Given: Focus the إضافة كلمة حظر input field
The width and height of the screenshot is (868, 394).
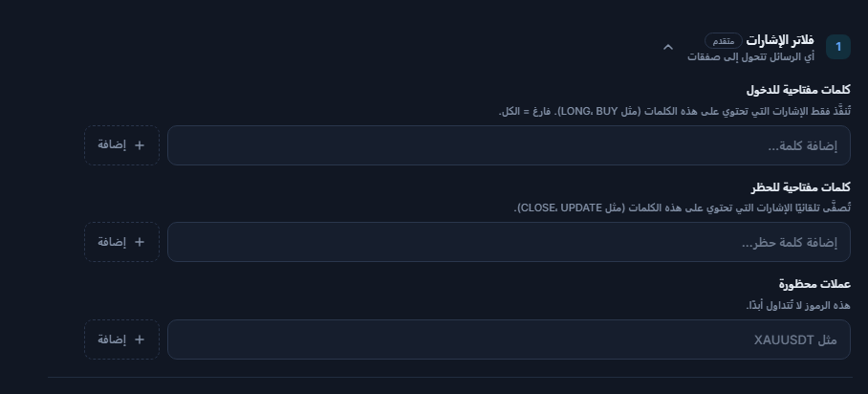Looking at the screenshot, I should coord(509,242).
